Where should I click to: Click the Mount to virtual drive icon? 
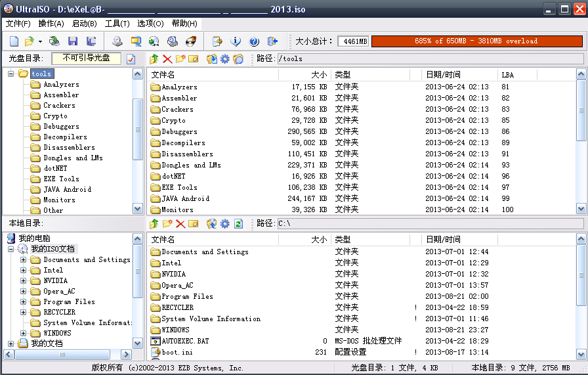(x=173, y=41)
